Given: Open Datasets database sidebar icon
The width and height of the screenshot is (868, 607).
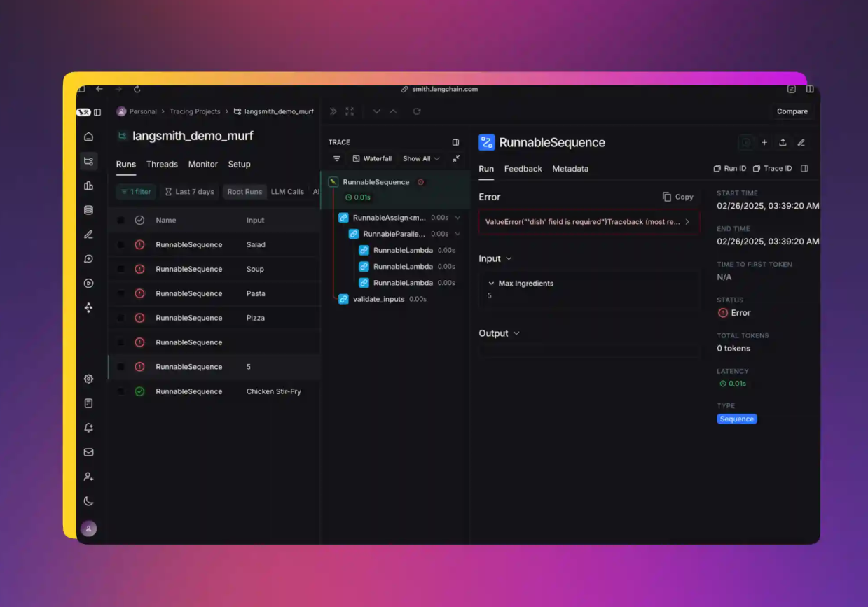Looking at the screenshot, I should 88,210.
